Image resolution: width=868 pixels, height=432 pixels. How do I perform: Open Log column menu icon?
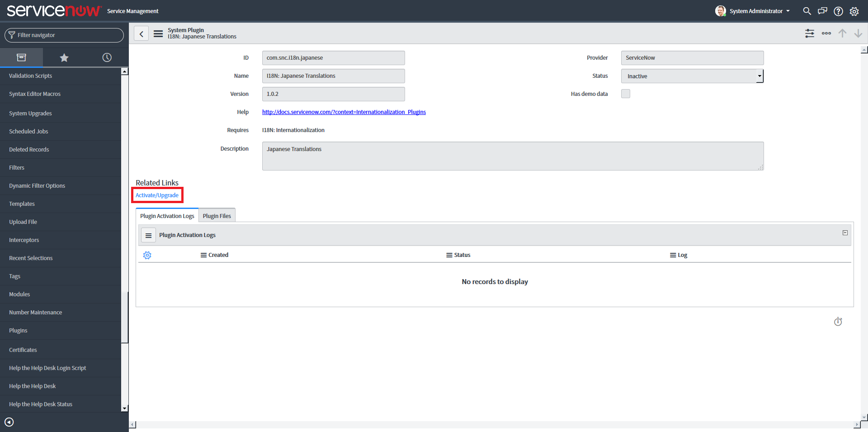tap(673, 255)
